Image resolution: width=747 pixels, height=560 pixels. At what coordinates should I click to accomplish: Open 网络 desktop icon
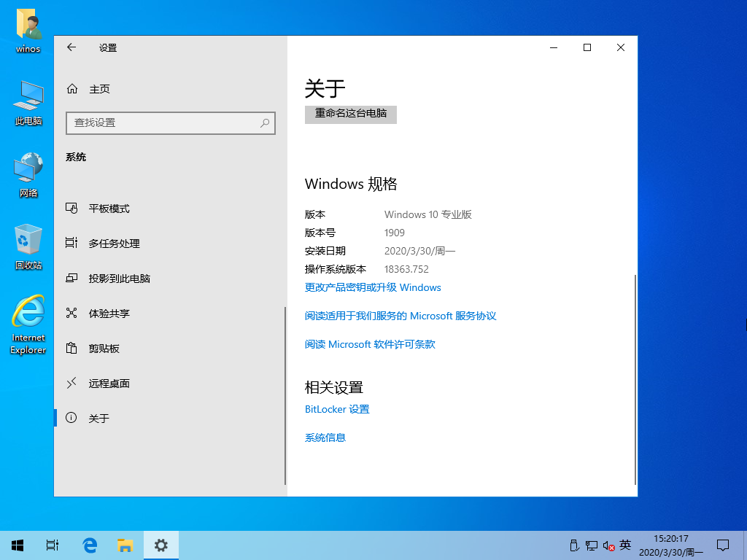[x=28, y=175]
